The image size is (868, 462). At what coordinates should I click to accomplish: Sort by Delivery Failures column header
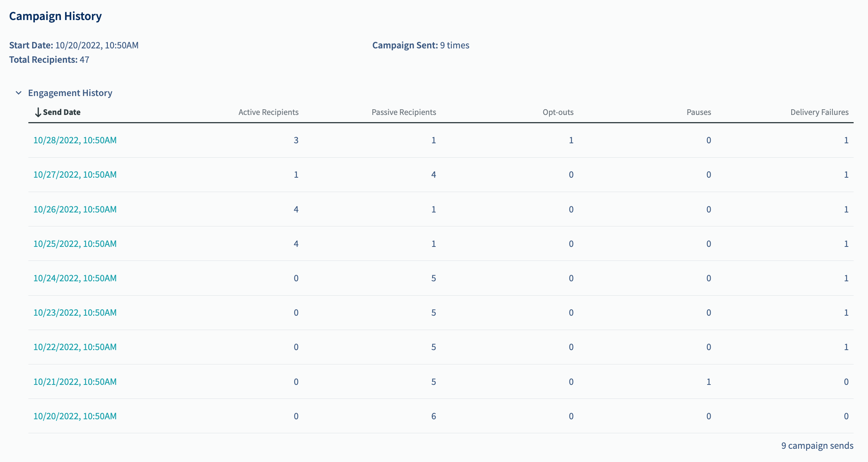click(x=820, y=112)
